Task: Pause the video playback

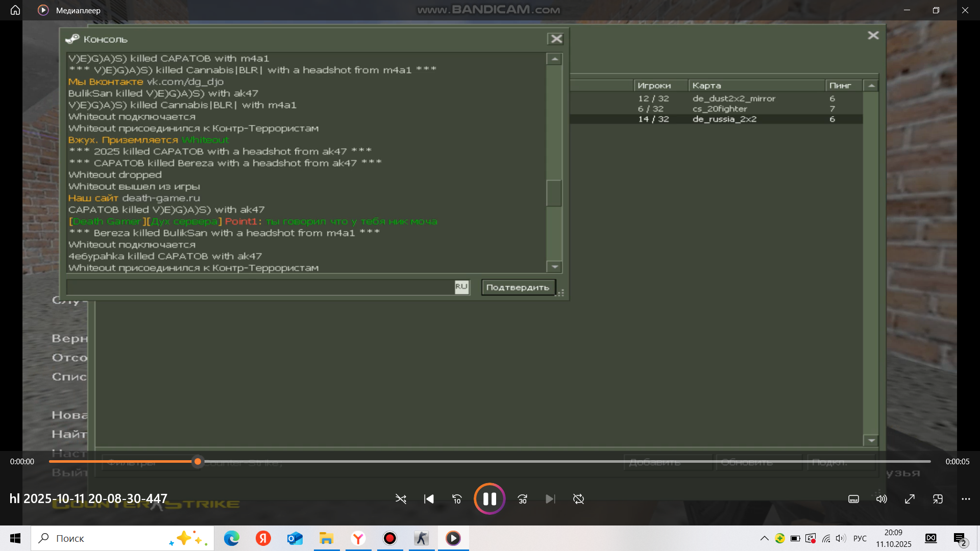Action: tap(489, 498)
